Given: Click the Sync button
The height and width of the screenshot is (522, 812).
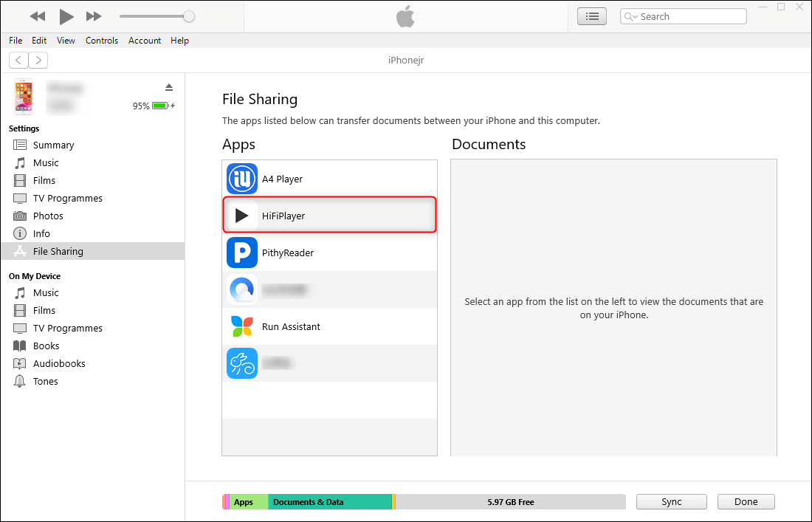Looking at the screenshot, I should [x=672, y=502].
